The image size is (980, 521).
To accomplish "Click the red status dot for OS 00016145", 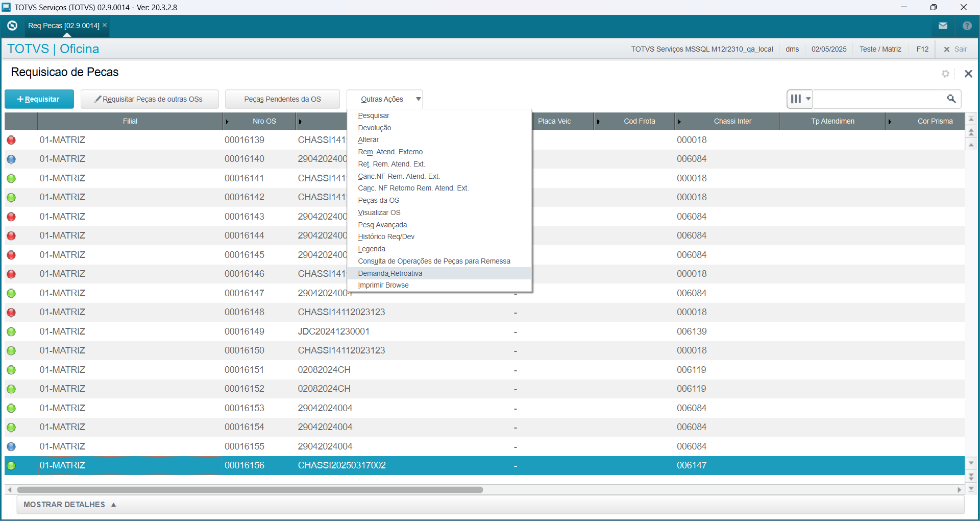I will (x=11, y=255).
